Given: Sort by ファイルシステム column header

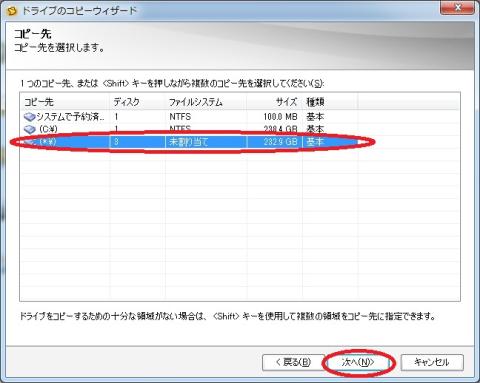Looking at the screenshot, I should pyautogui.click(x=206, y=102).
